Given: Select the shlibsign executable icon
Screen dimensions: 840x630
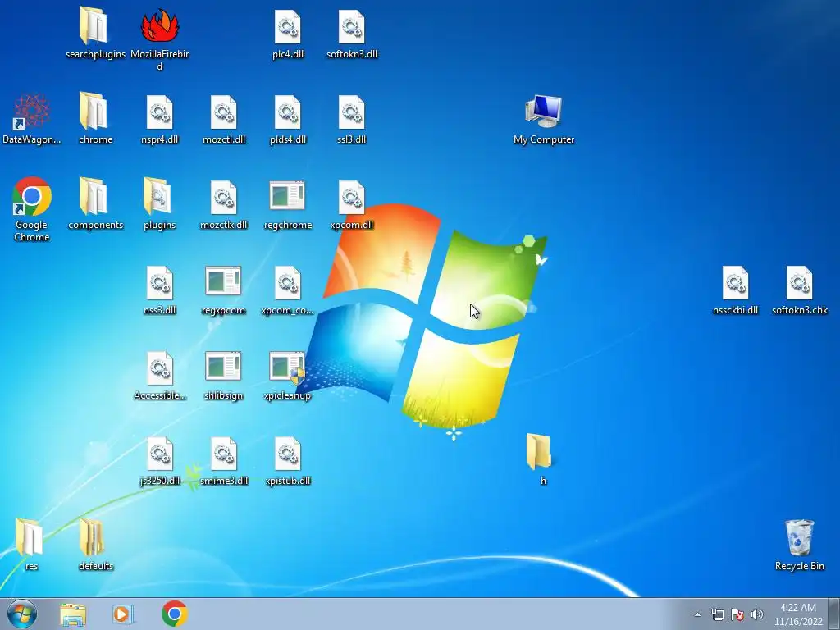Looking at the screenshot, I should (223, 366).
